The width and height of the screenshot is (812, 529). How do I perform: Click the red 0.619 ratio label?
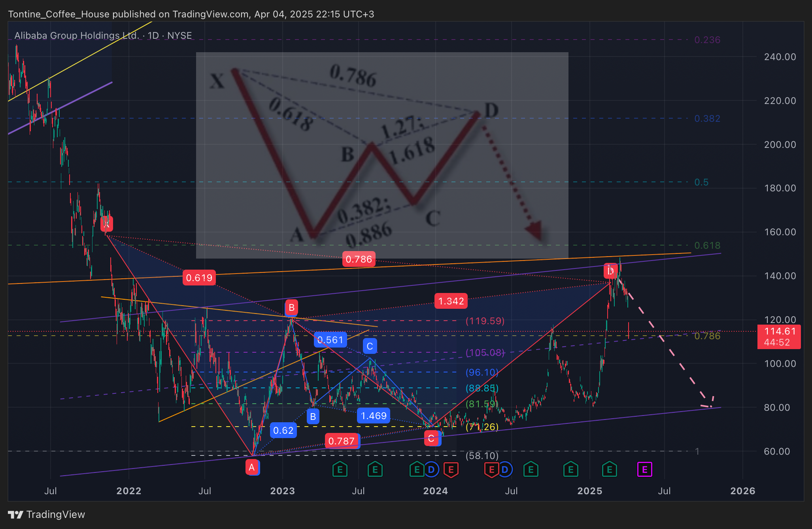coord(199,278)
